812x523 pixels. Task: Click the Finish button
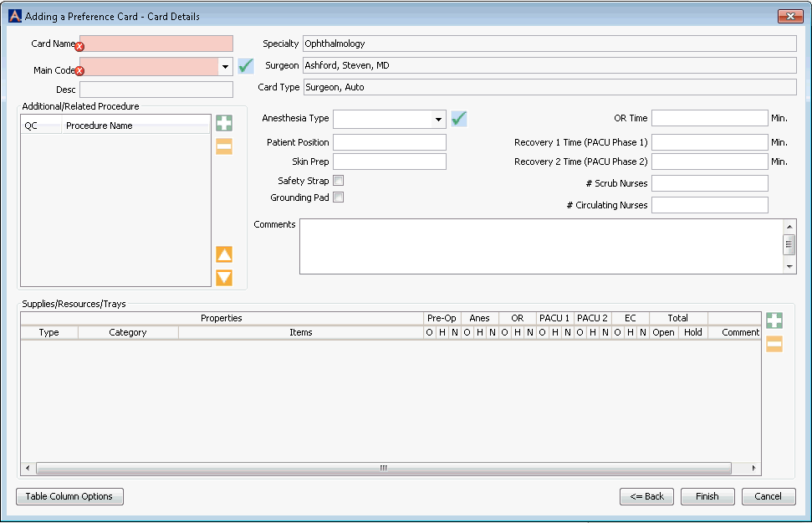(x=707, y=496)
